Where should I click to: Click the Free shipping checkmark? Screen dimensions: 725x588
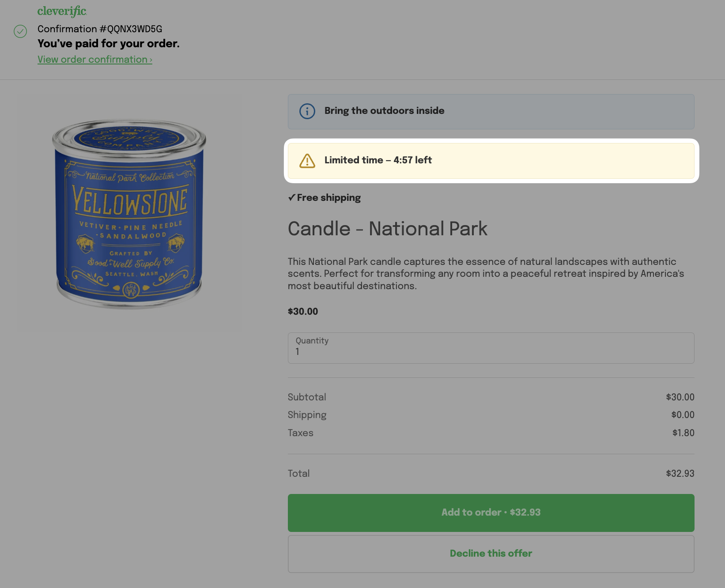click(291, 198)
